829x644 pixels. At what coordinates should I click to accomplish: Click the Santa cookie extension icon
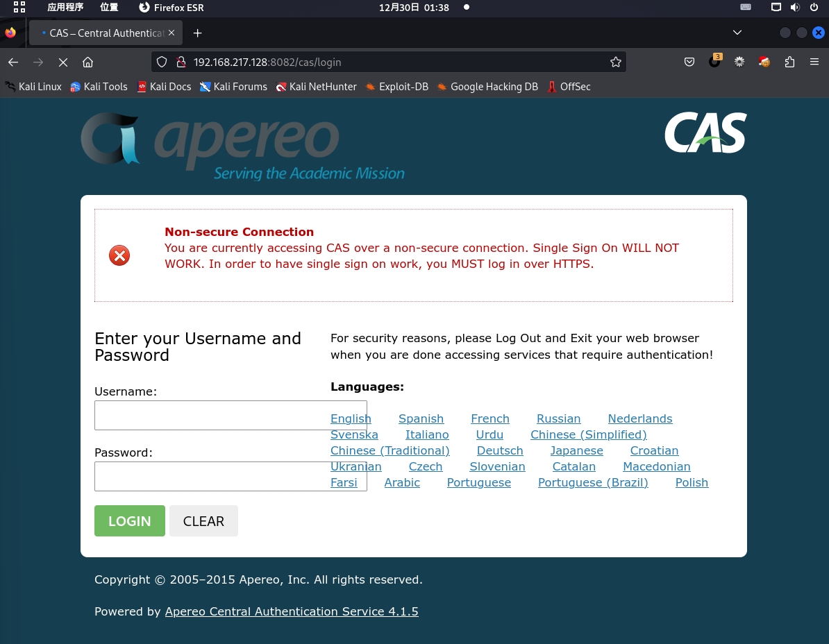(x=764, y=62)
